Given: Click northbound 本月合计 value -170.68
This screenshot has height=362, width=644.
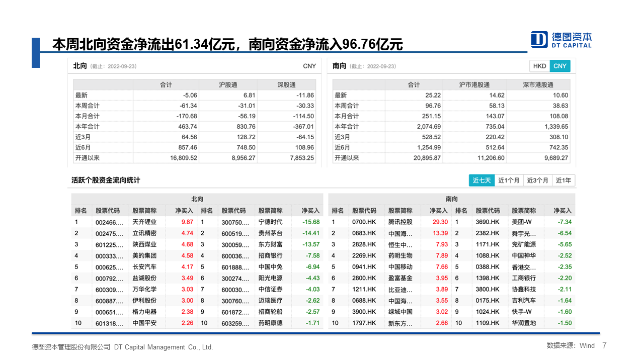Looking at the screenshot, I should point(186,116).
